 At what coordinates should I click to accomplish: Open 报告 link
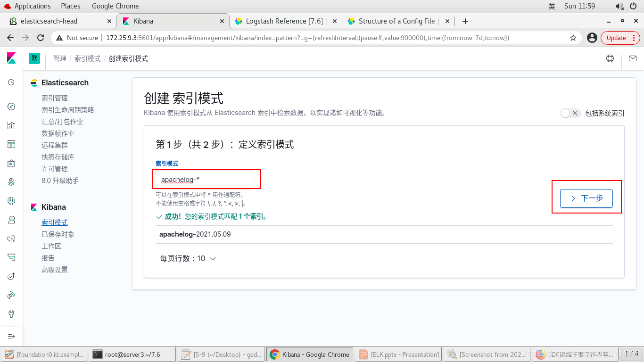tap(48, 258)
